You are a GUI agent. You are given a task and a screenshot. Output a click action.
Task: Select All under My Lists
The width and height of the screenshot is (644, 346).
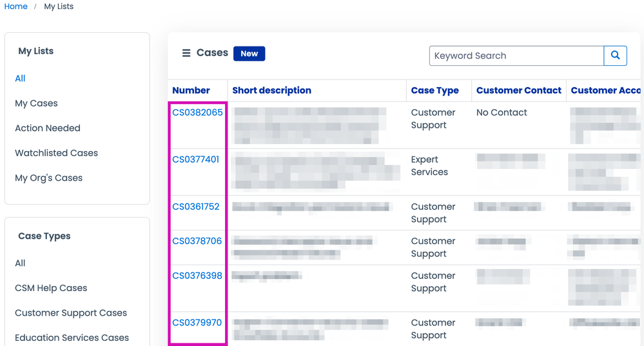(20, 78)
